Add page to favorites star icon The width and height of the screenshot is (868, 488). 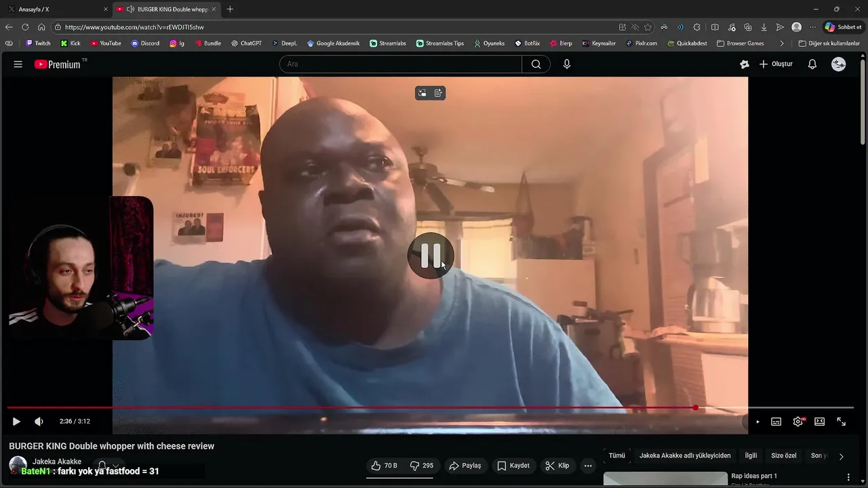pyautogui.click(x=648, y=27)
